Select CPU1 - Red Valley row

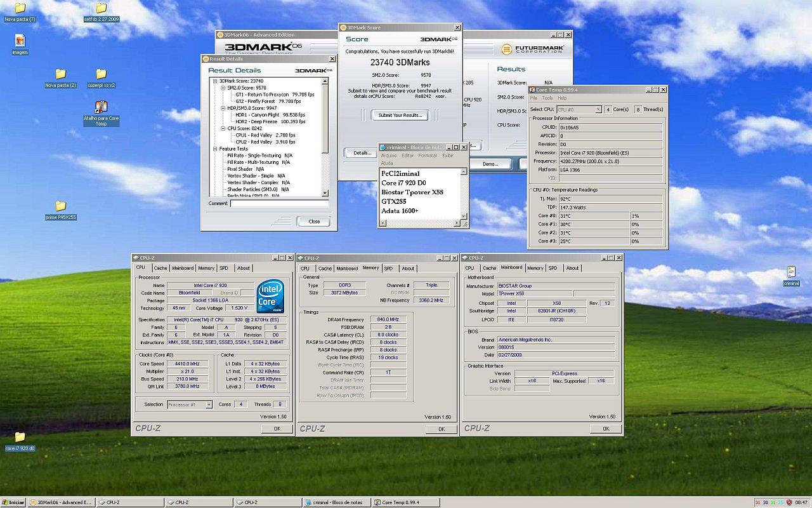click(266, 135)
